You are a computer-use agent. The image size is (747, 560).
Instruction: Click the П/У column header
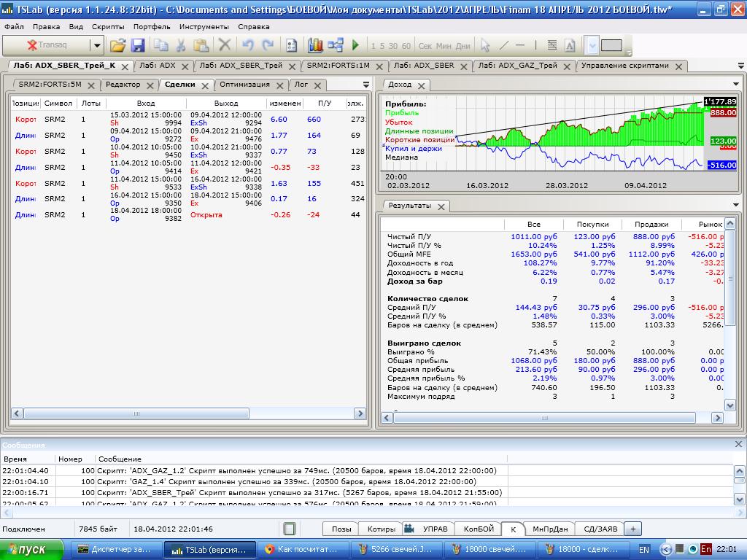point(324,104)
